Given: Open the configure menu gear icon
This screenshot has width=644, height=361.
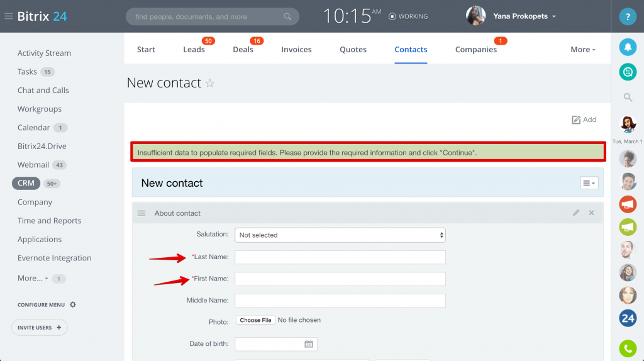Looking at the screenshot, I should click(x=73, y=305).
